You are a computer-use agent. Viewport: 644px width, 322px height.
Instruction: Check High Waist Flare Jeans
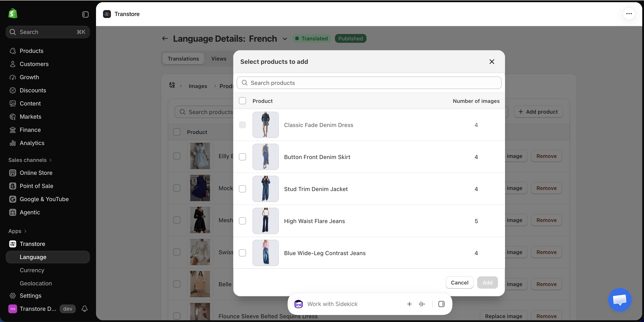coord(242,221)
